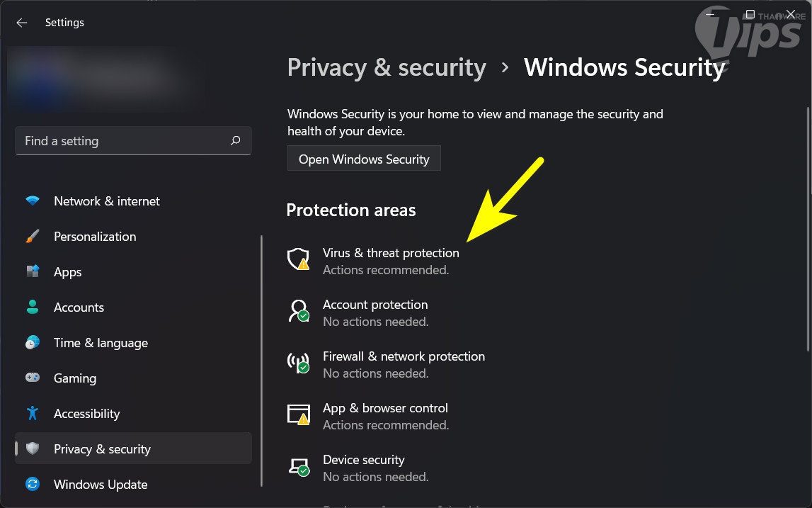Select Accounts in the sidebar
Screen dimensions: 812x508
click(x=79, y=307)
